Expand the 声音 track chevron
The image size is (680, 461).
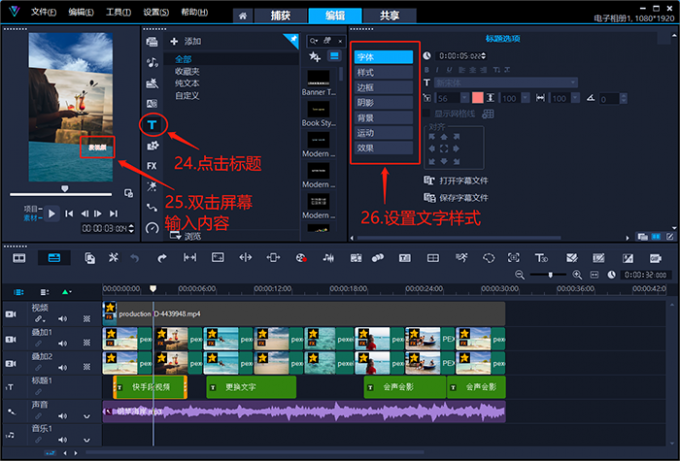[x=87, y=416]
